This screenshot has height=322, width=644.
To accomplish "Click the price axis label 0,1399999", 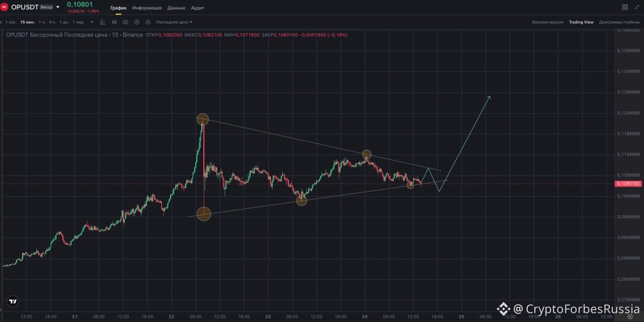I will pyautogui.click(x=628, y=51).
